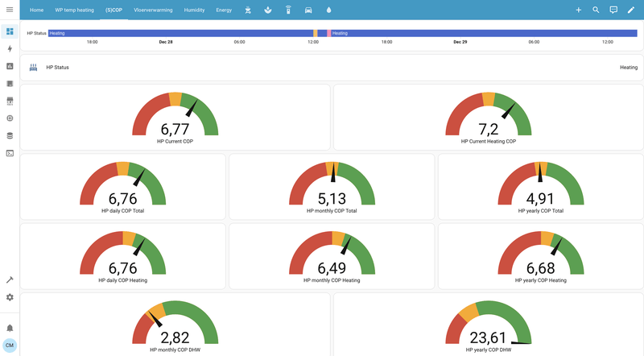Open the HP Status entity row
The image size is (644, 356).
point(332,68)
